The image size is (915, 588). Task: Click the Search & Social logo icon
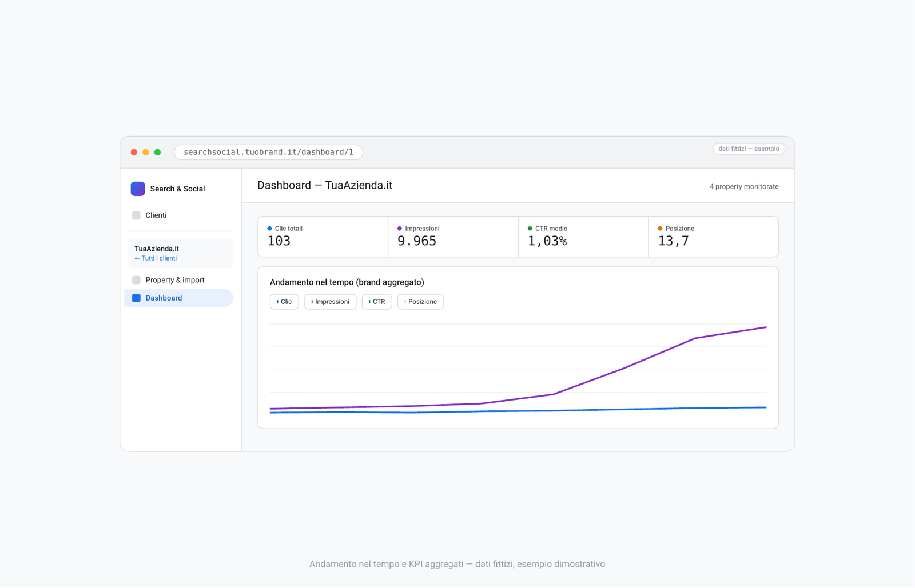[x=138, y=189]
